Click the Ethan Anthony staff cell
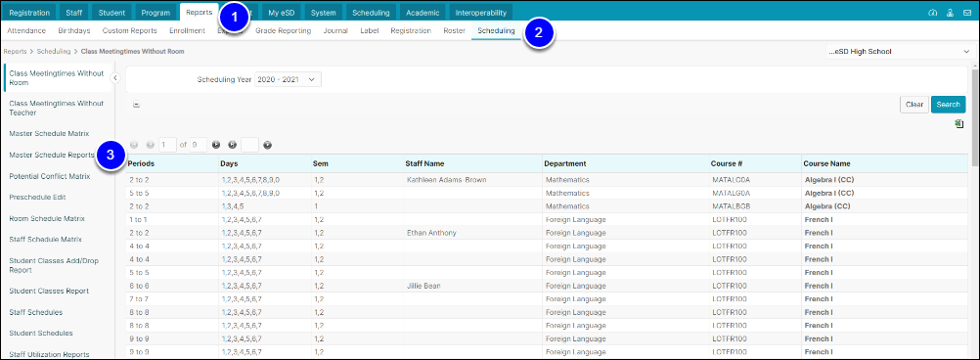The height and width of the screenshot is (360, 980). (431, 233)
